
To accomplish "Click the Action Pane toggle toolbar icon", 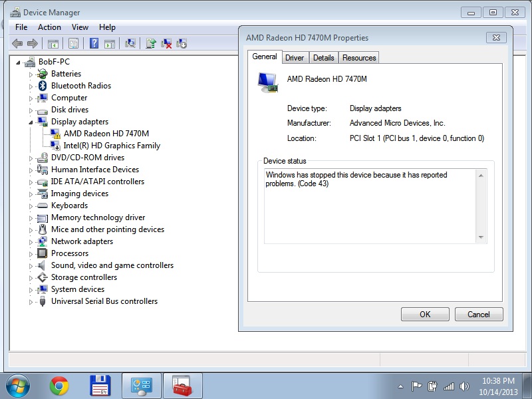I will coord(110,43).
